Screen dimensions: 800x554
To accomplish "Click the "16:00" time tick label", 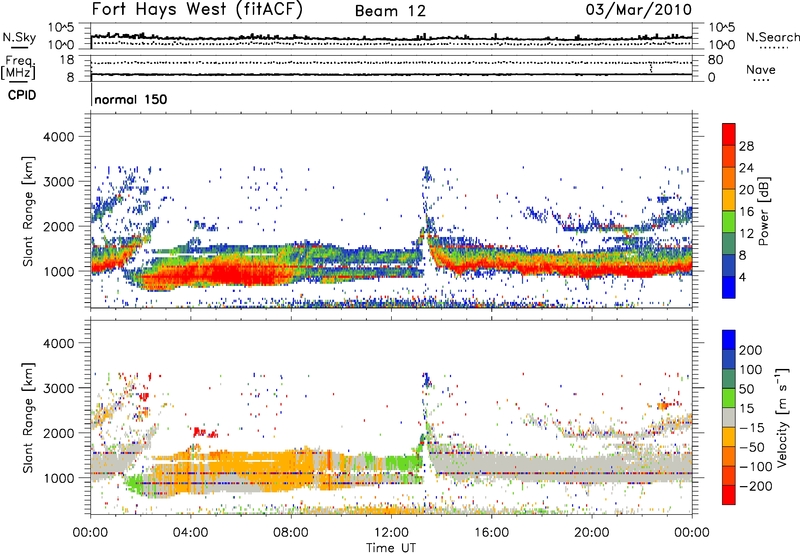I will [x=491, y=533].
